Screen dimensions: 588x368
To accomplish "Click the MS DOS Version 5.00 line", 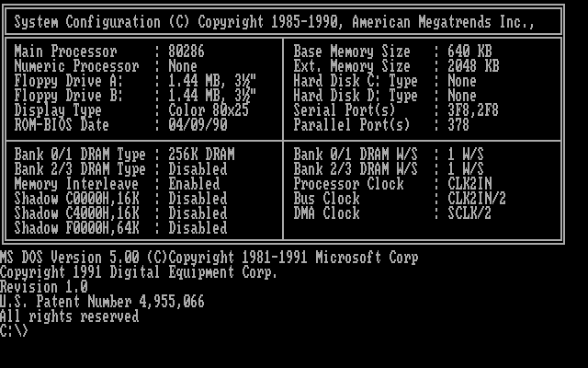I will 209,258.
